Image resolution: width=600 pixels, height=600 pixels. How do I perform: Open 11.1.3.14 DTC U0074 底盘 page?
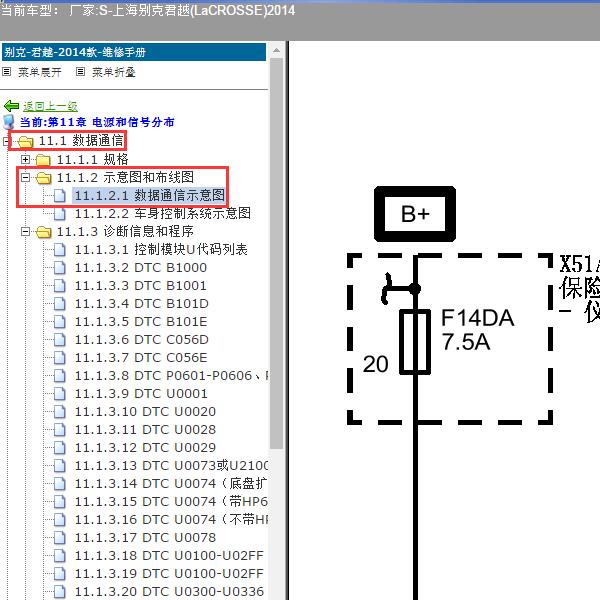[171, 483]
